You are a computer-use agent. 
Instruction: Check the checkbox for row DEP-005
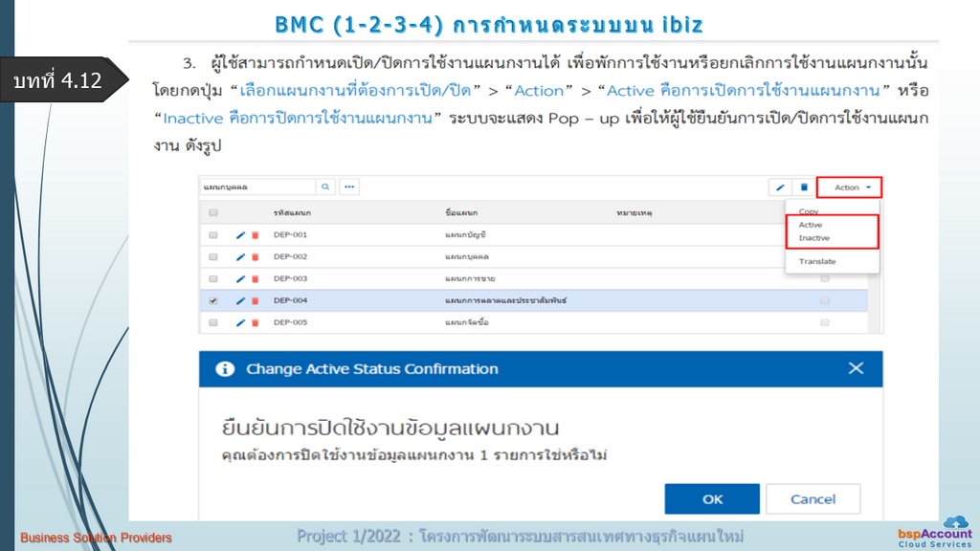click(213, 322)
